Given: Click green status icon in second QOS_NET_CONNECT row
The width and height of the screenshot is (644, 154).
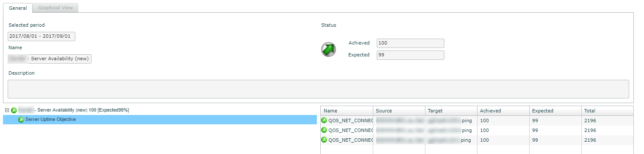Looking at the screenshot, I should click(325, 130).
